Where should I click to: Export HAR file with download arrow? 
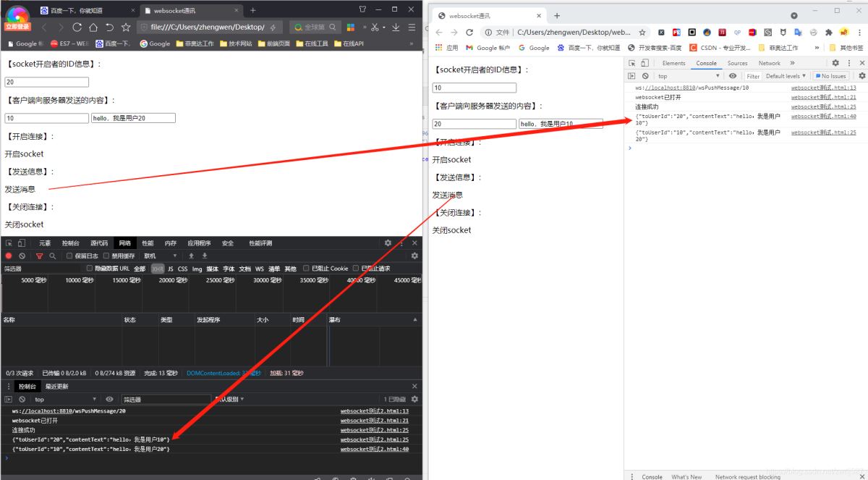click(205, 256)
